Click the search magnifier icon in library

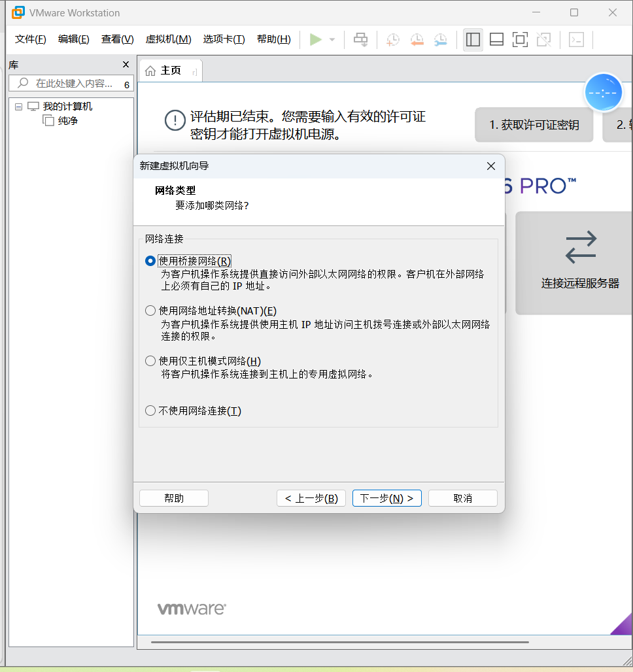23,83
